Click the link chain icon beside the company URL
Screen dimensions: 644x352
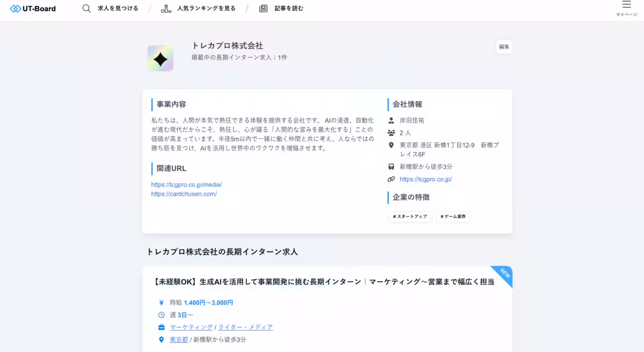click(391, 179)
